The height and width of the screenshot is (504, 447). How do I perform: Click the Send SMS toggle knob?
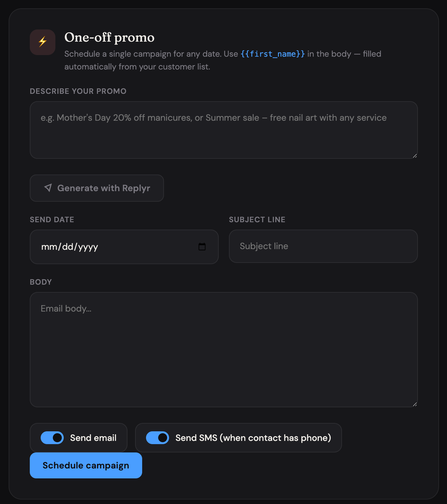click(162, 437)
